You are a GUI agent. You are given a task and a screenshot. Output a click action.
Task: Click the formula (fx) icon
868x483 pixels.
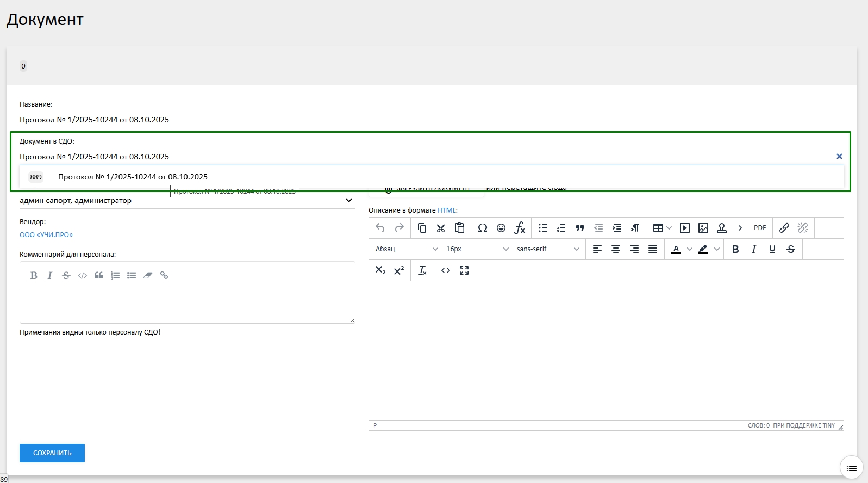(520, 228)
